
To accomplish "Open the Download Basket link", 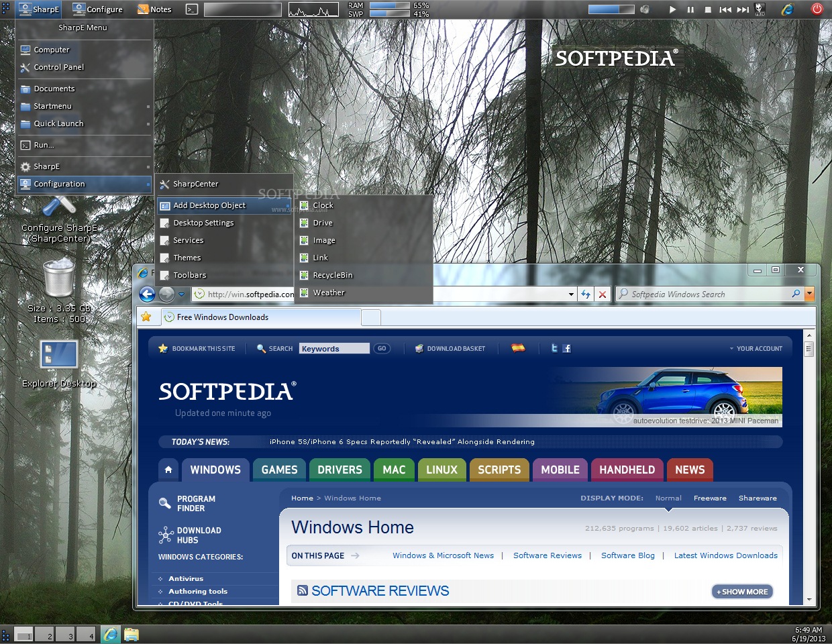I will click(450, 349).
